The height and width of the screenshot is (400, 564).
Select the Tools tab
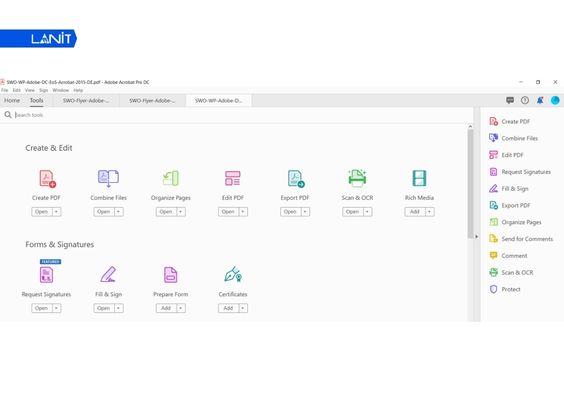[x=36, y=100]
